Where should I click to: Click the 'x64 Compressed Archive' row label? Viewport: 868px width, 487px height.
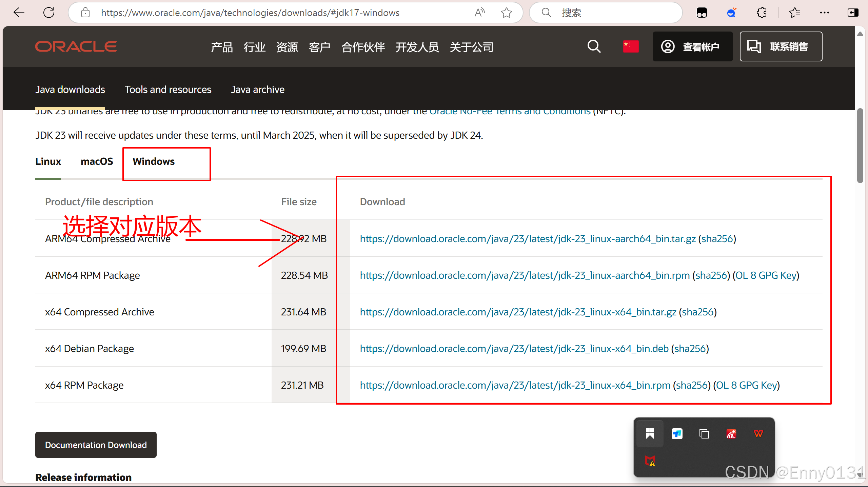(x=99, y=312)
